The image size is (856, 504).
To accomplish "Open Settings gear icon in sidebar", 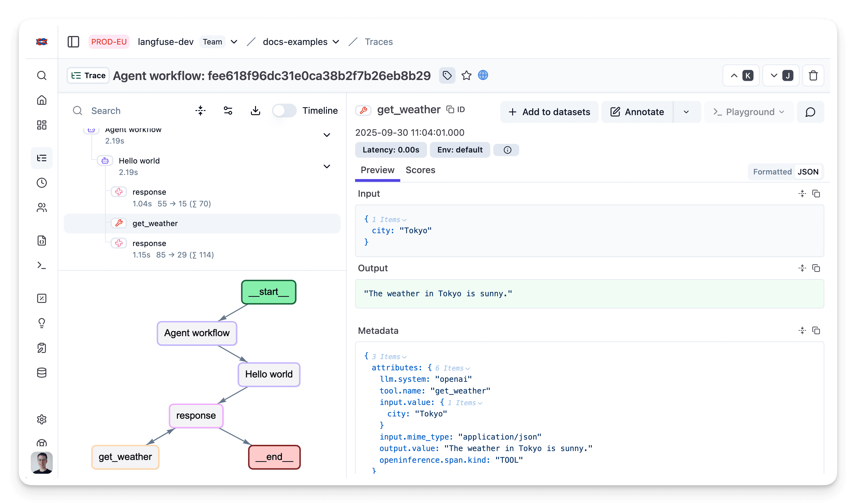I will [42, 419].
